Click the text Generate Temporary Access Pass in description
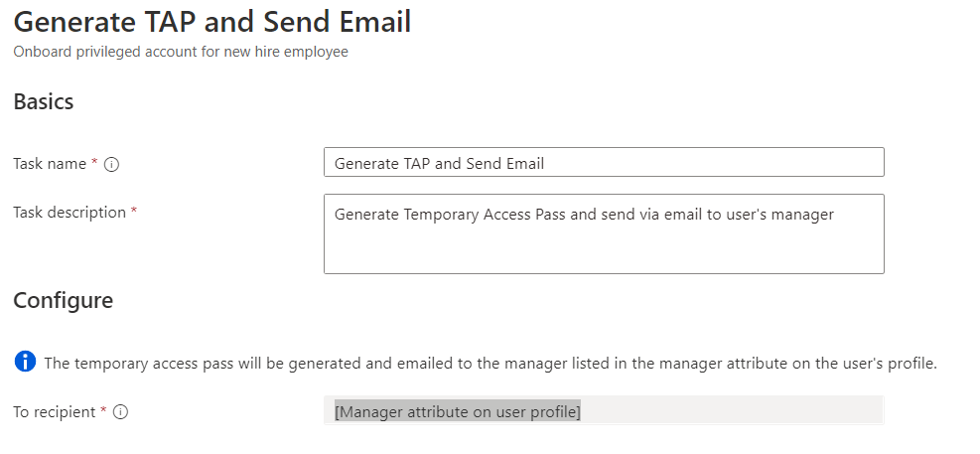This screenshot has width=980, height=454. click(451, 215)
